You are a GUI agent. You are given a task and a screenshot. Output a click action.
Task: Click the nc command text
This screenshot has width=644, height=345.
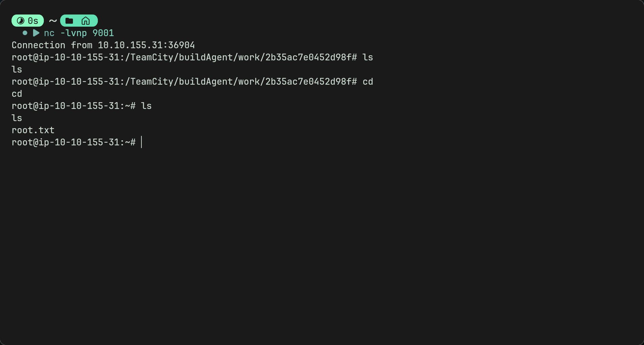[49, 33]
